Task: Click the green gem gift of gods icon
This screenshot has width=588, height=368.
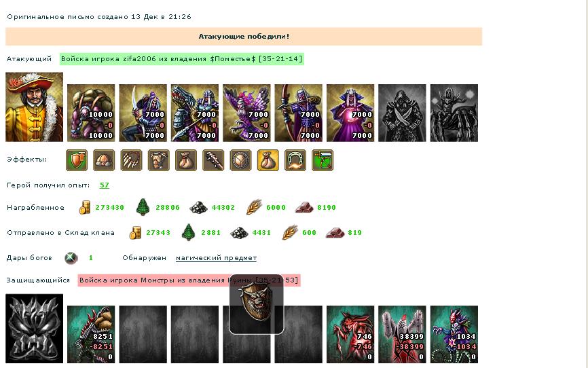Action: click(x=71, y=258)
